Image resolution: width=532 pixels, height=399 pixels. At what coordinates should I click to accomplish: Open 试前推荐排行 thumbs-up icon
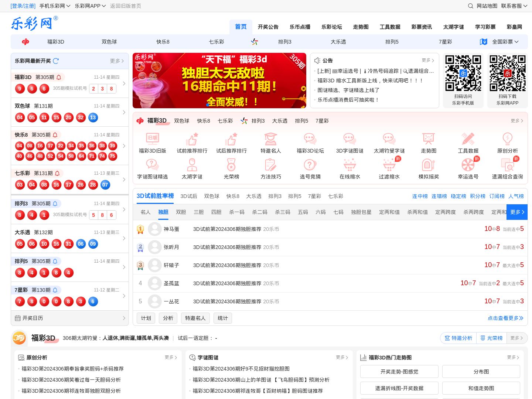pos(192,139)
